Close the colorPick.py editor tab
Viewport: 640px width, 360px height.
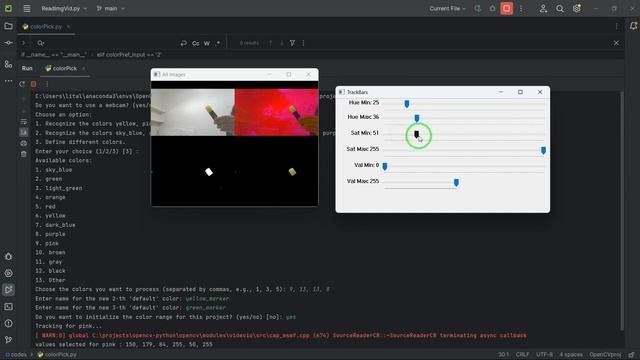pyautogui.click(x=68, y=27)
